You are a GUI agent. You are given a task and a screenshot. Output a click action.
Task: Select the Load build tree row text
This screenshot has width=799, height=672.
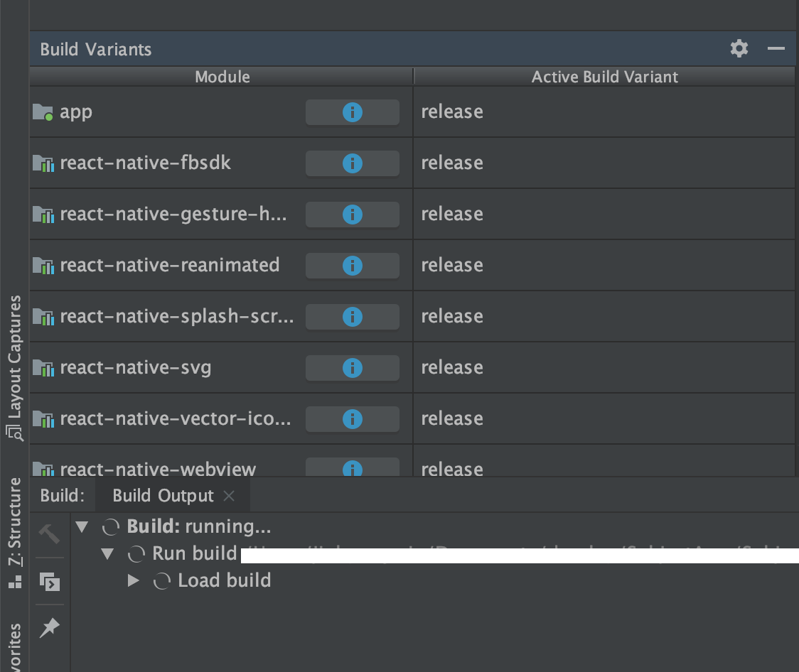coord(224,580)
